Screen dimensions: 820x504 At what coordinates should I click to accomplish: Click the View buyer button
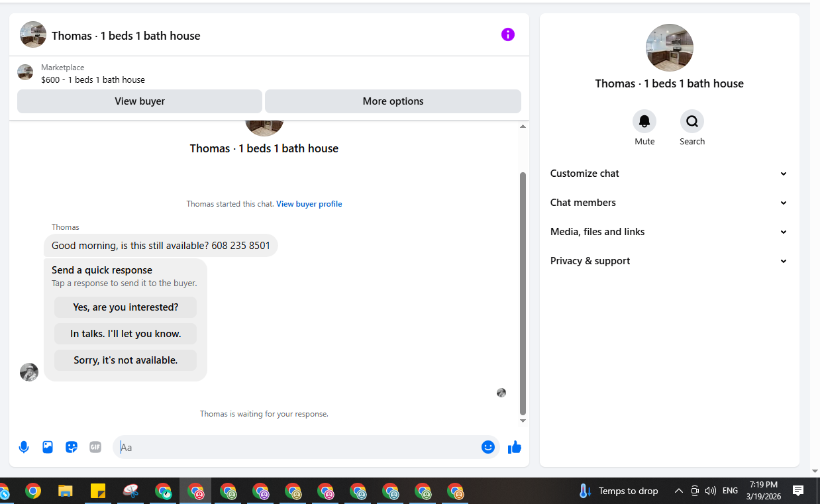coord(140,101)
